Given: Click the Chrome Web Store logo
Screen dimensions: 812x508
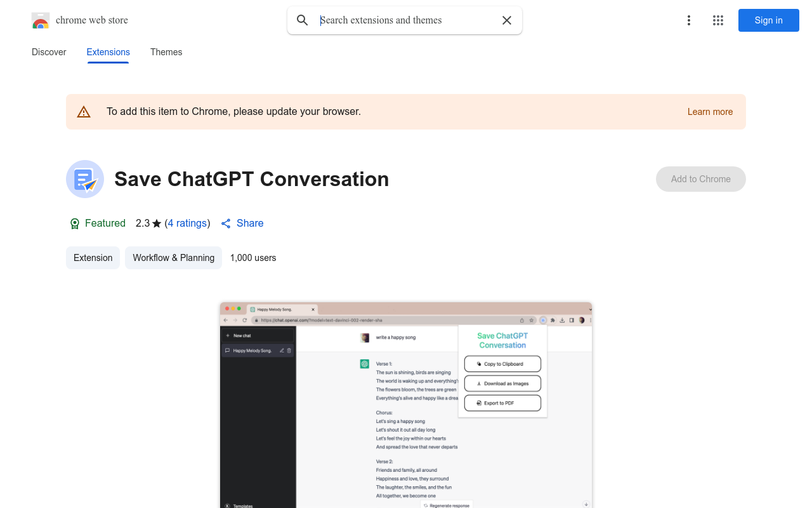Looking at the screenshot, I should (41, 20).
